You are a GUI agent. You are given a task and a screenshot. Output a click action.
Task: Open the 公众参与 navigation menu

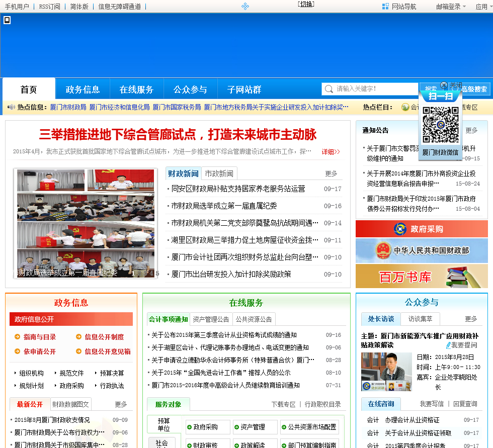point(190,89)
